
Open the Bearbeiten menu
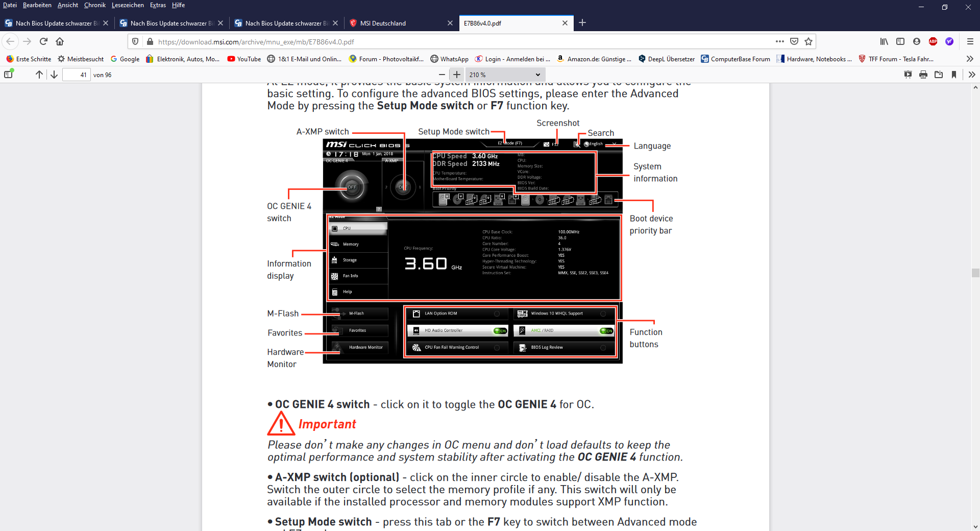coord(37,5)
